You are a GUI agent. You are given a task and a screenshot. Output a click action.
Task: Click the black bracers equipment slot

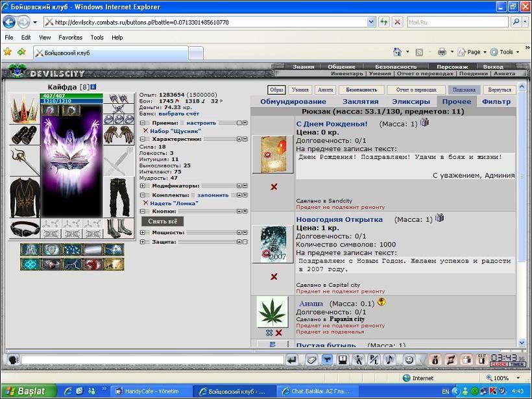click(x=25, y=134)
